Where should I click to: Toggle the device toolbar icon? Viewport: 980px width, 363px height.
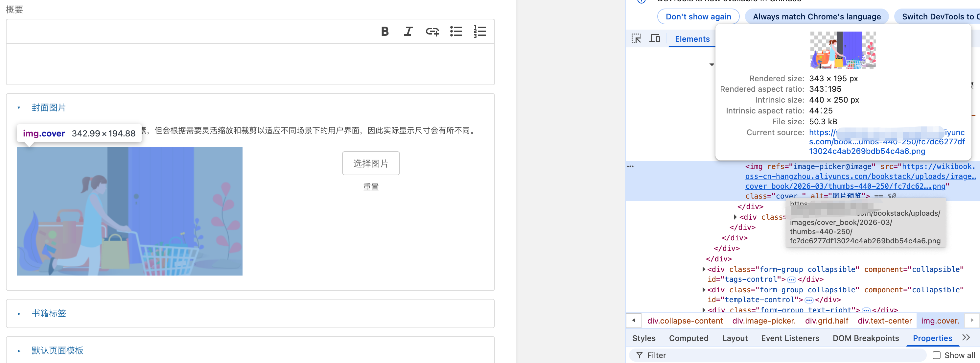654,39
